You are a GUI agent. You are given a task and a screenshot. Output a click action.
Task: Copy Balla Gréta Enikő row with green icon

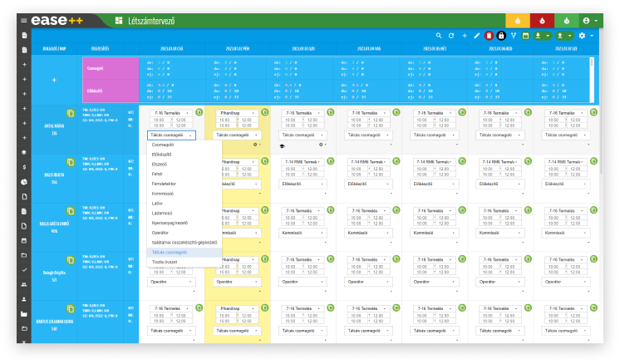click(x=71, y=211)
